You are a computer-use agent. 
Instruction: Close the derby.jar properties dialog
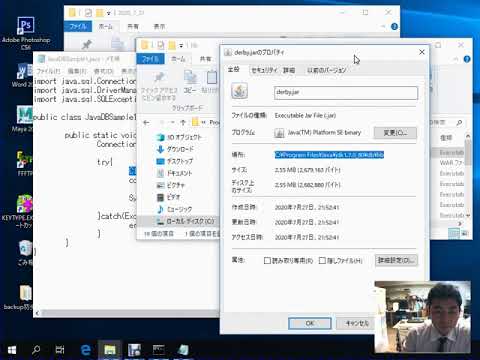(422, 52)
